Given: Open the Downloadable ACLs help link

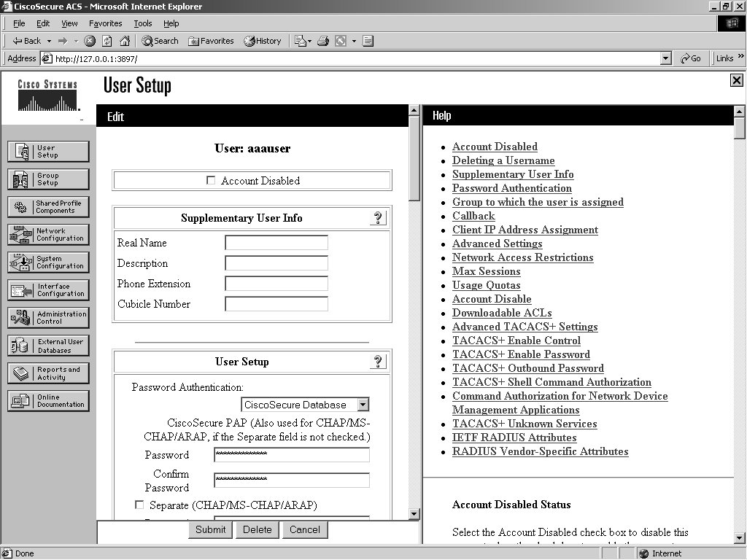Looking at the screenshot, I should (502, 313).
